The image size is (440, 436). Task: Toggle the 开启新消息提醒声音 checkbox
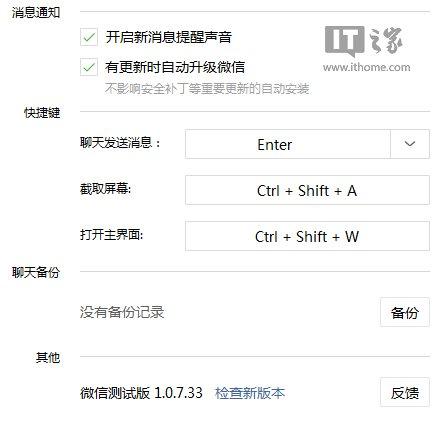pos(89,37)
